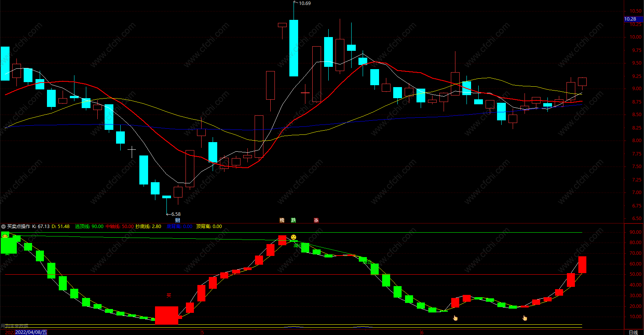Click the month 6 timeline marker
Viewport: 644px width, 335px height.
422,333
